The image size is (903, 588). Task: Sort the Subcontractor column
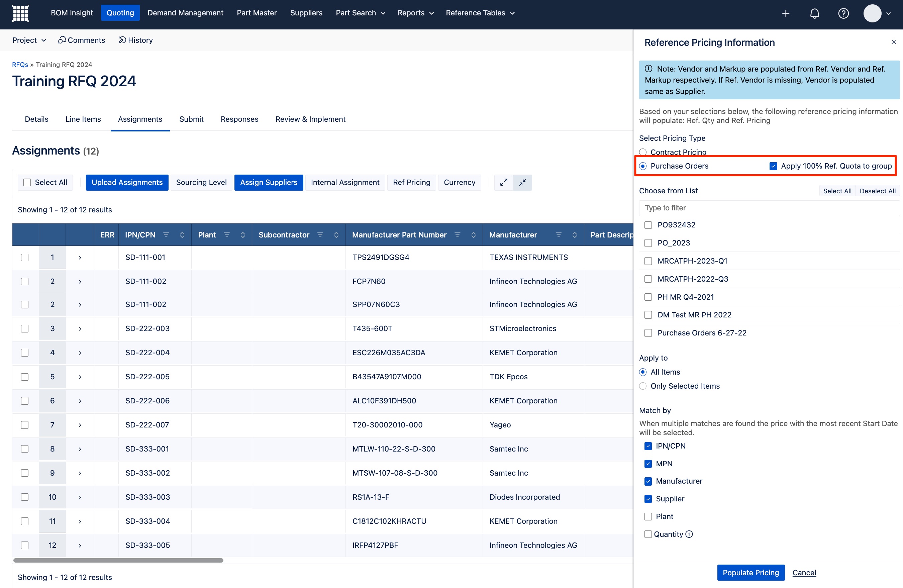tap(336, 235)
